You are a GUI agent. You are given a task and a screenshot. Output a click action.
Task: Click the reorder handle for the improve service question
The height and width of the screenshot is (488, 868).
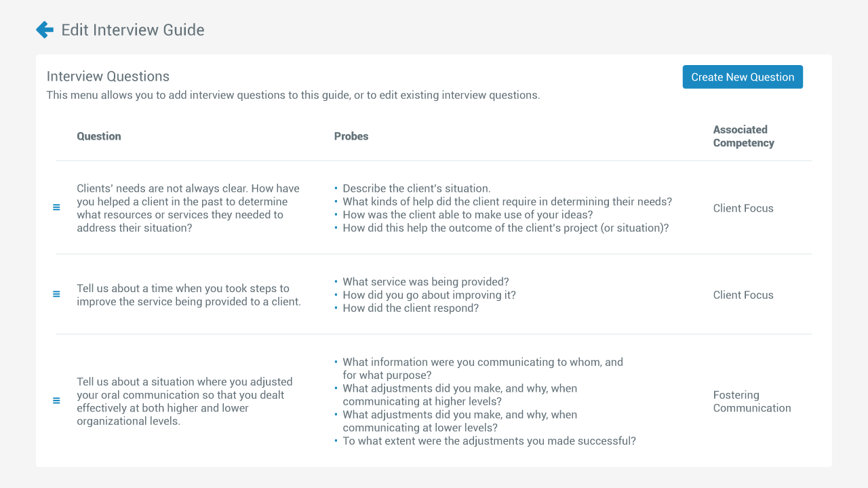pyautogui.click(x=56, y=294)
